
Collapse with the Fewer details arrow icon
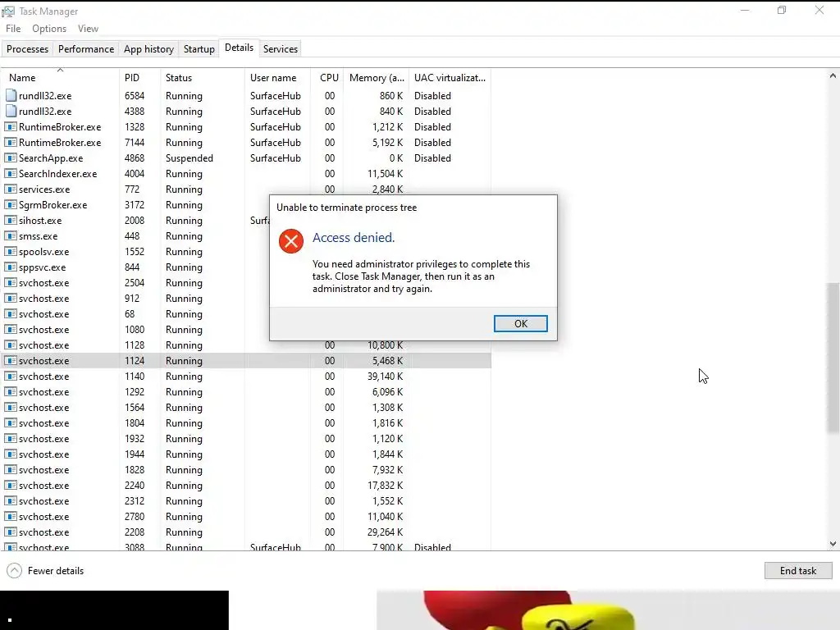pos(15,571)
